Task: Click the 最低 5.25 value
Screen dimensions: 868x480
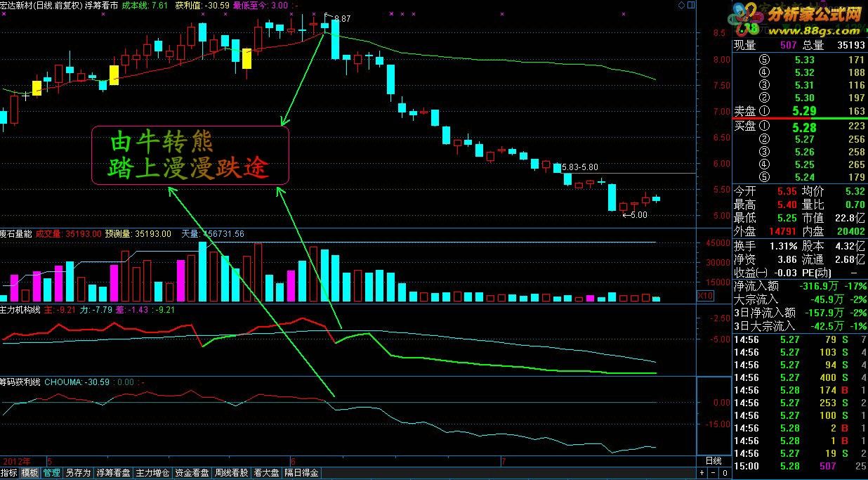Action: pyautogui.click(x=786, y=218)
